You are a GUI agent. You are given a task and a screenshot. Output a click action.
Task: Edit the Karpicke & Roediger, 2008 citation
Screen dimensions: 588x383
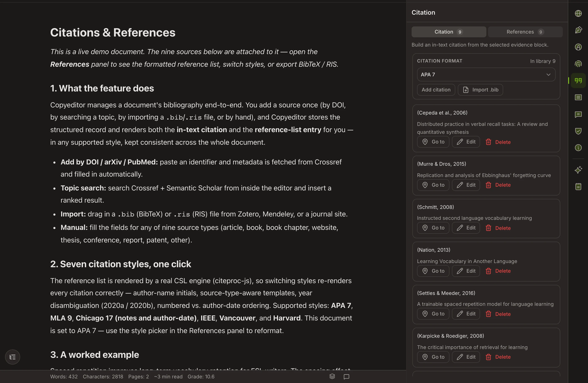466,357
